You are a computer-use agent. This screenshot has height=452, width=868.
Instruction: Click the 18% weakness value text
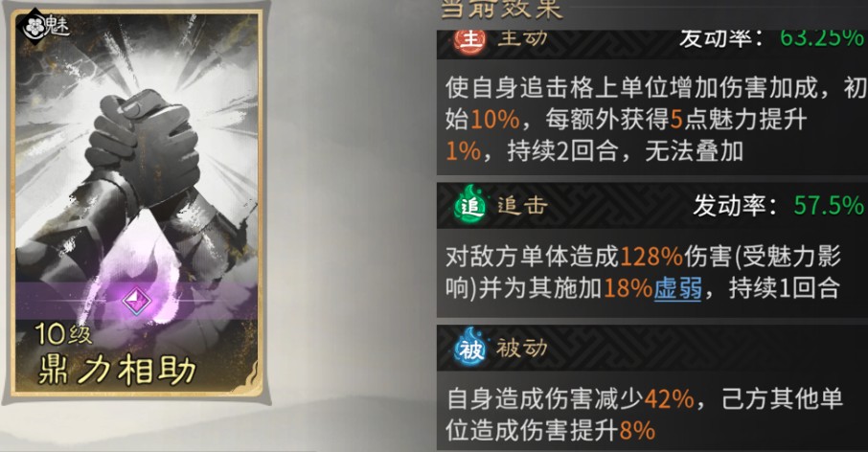(628, 288)
